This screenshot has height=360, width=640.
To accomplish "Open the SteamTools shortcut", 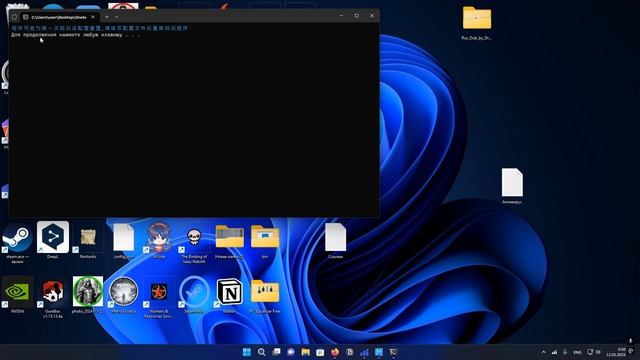I will [194, 295].
